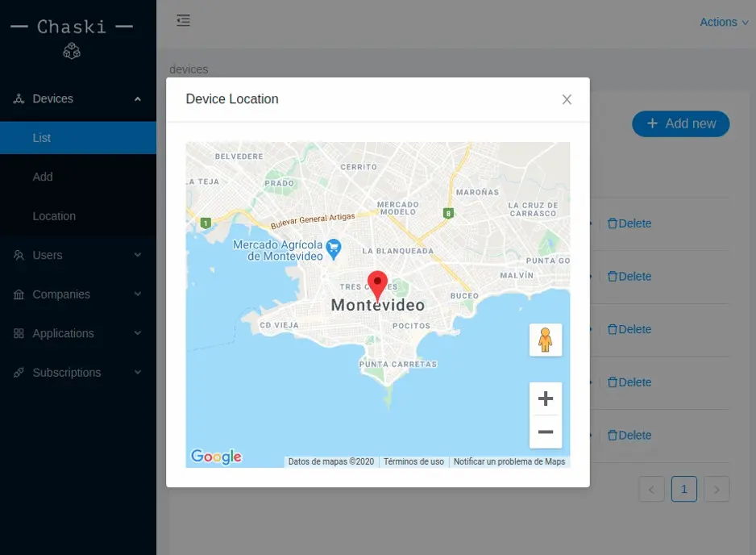Open the Términos de uso link
This screenshot has height=555, width=756.
point(413,461)
